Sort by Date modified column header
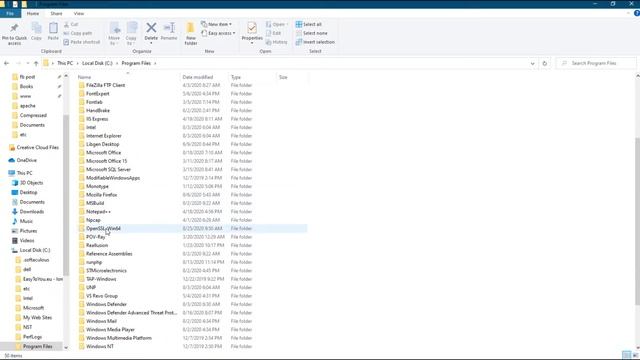Image resolution: width=640 pixels, height=360 pixels. [x=204, y=77]
